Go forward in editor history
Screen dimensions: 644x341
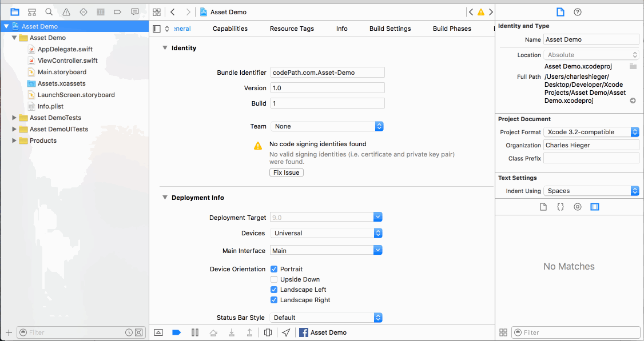[x=188, y=12]
